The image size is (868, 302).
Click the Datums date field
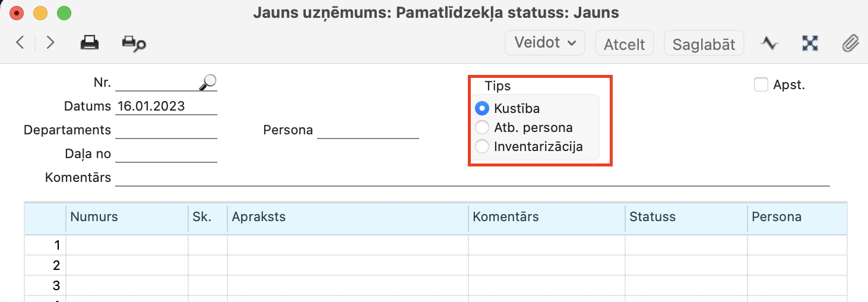tap(166, 107)
